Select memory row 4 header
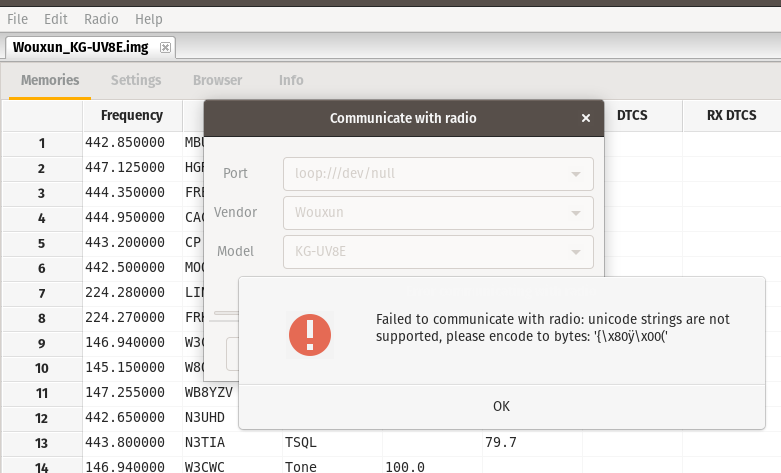781x473 pixels. (42, 218)
